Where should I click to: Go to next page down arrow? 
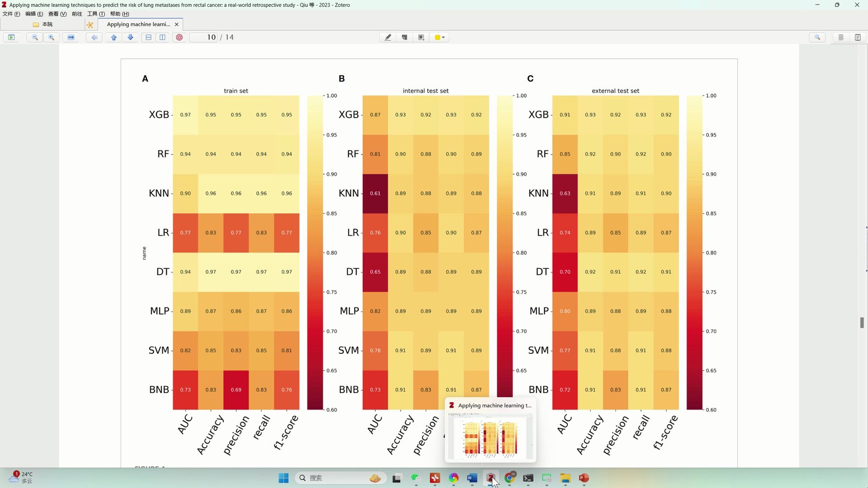point(131,38)
